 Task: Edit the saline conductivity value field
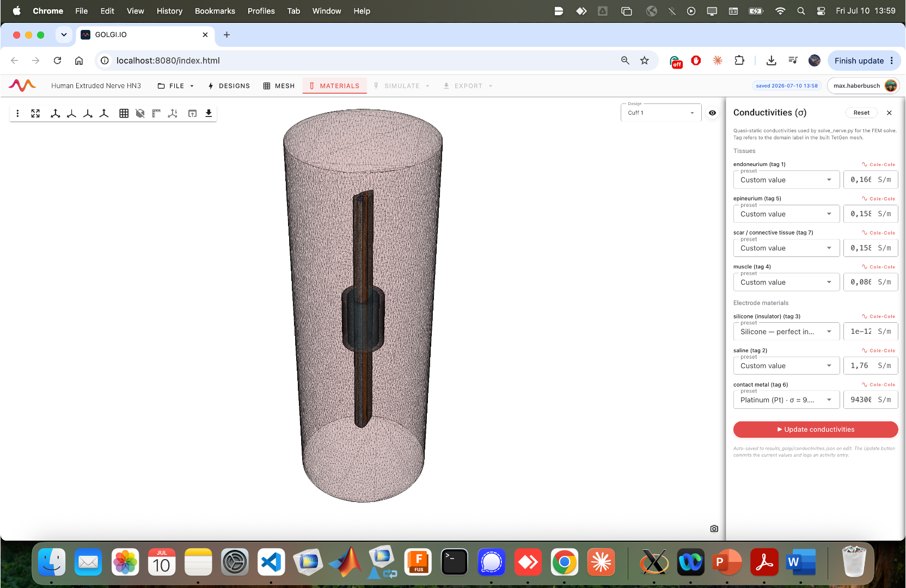pos(871,365)
